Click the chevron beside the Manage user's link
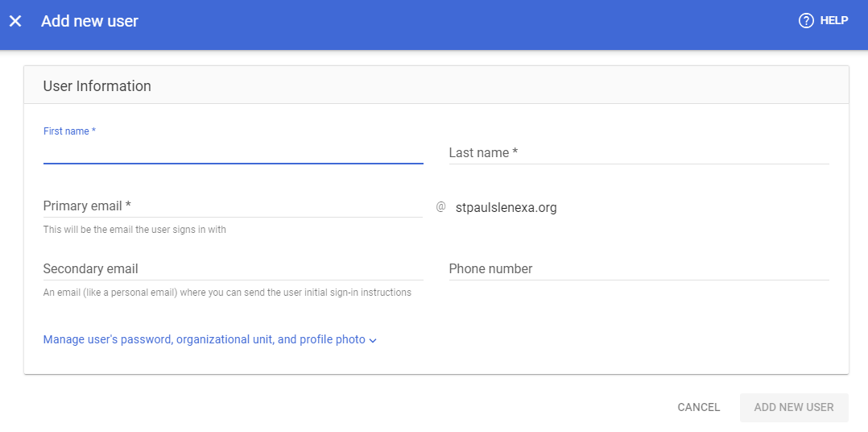 point(373,341)
